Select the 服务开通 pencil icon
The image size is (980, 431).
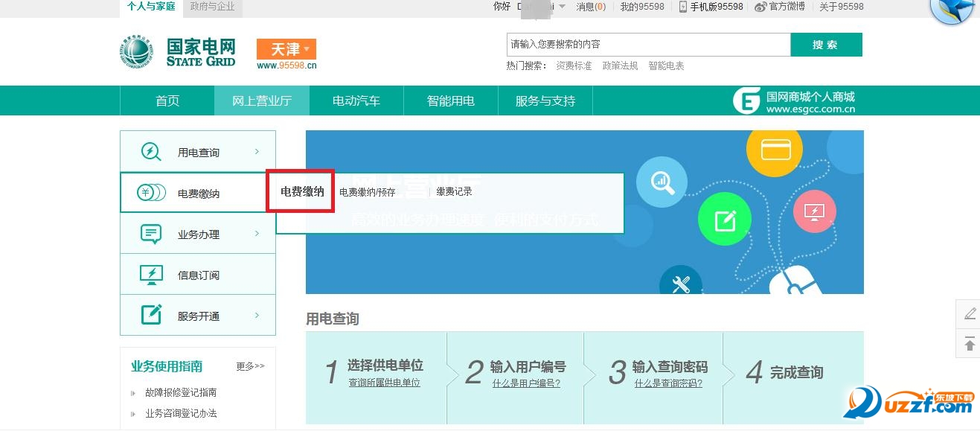[151, 315]
